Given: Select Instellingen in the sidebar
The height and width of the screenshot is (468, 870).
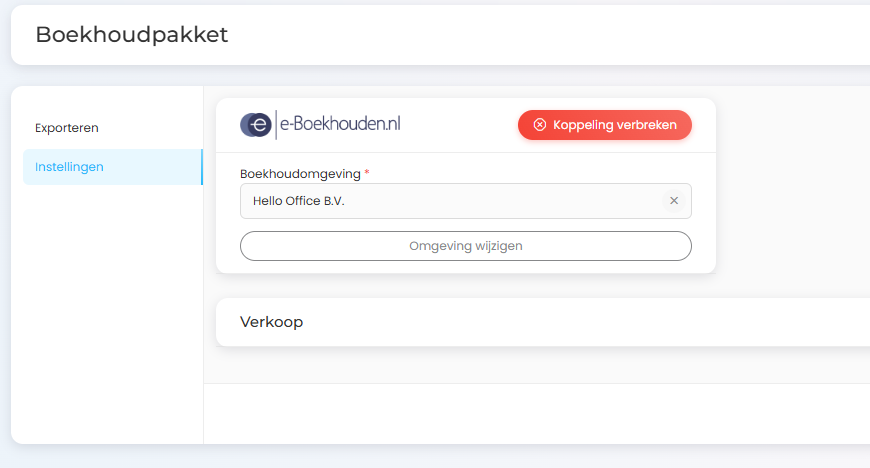Looking at the screenshot, I should coord(69,167).
